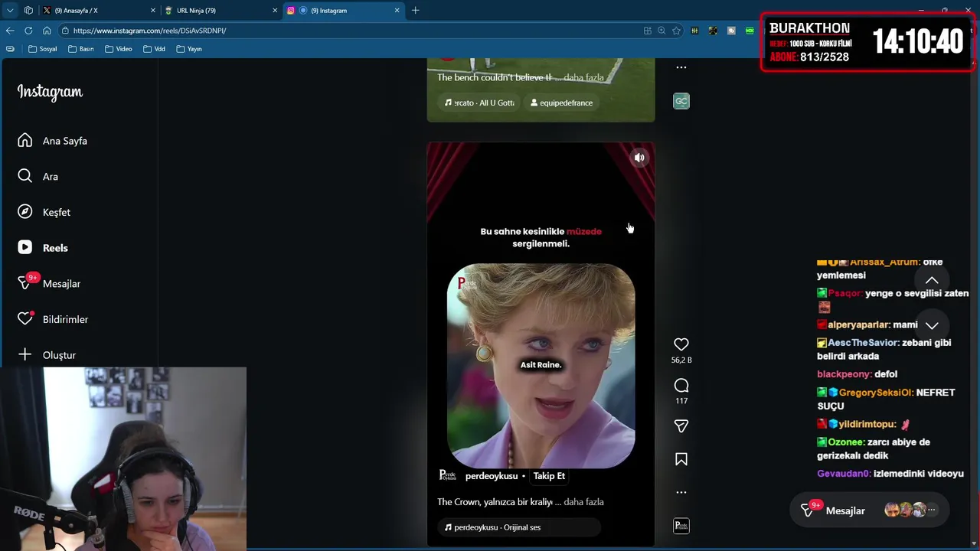
Task: Click the browser home button
Action: (47, 31)
